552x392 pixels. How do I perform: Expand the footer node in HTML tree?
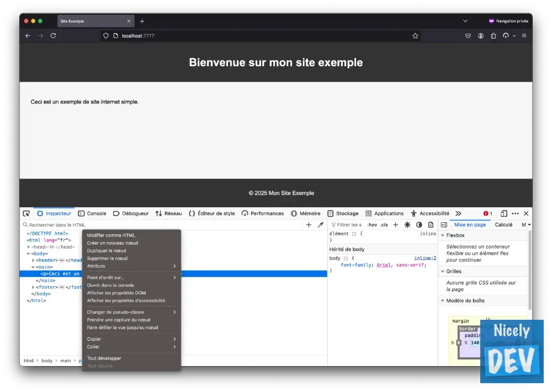[33, 287]
